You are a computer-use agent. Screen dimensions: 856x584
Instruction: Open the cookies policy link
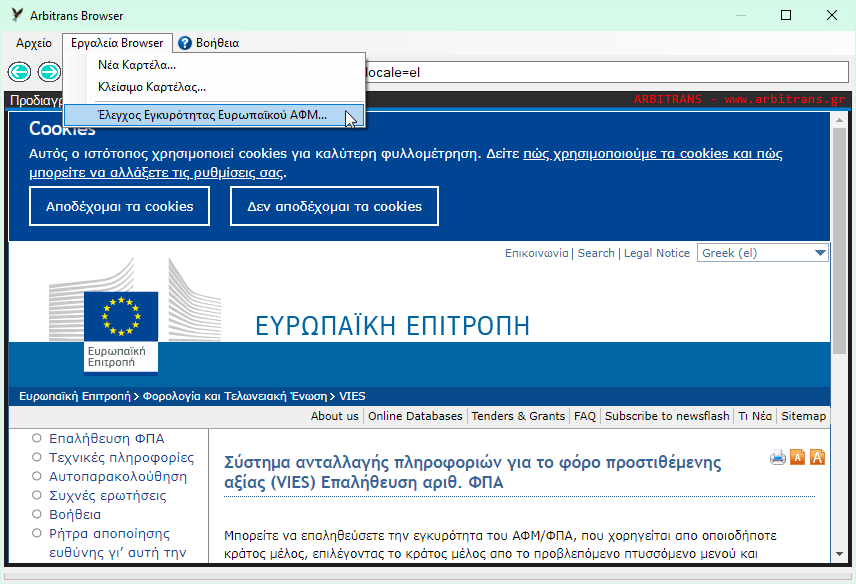pyautogui.click(x=406, y=163)
